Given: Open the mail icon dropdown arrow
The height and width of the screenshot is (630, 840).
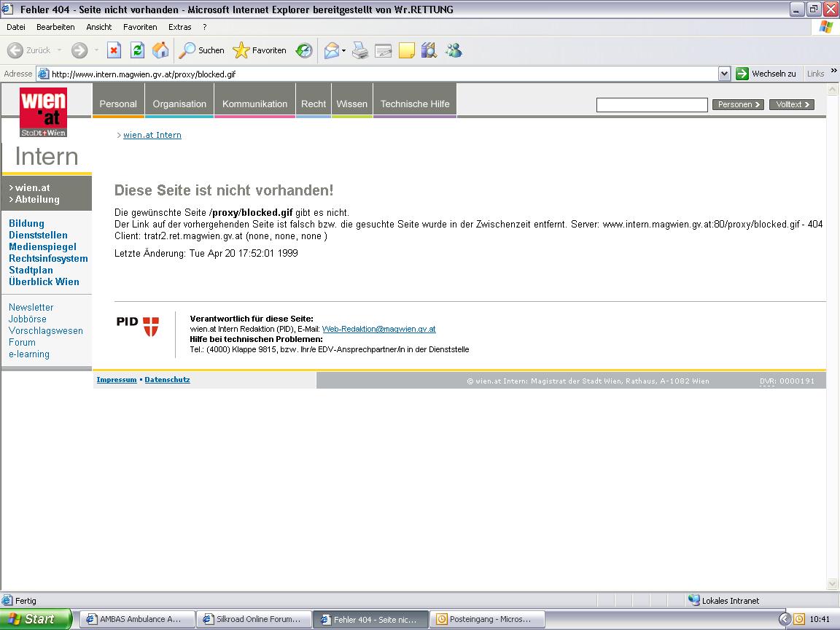Looking at the screenshot, I should 344,51.
